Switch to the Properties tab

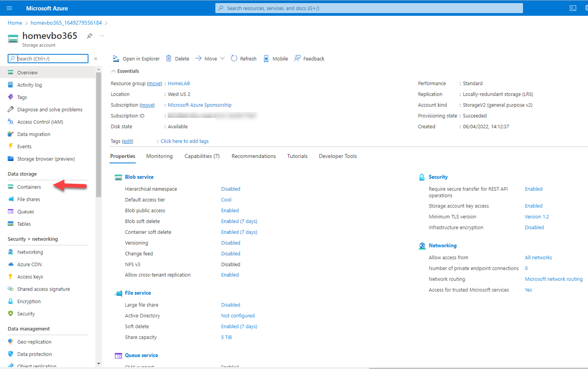(x=123, y=156)
